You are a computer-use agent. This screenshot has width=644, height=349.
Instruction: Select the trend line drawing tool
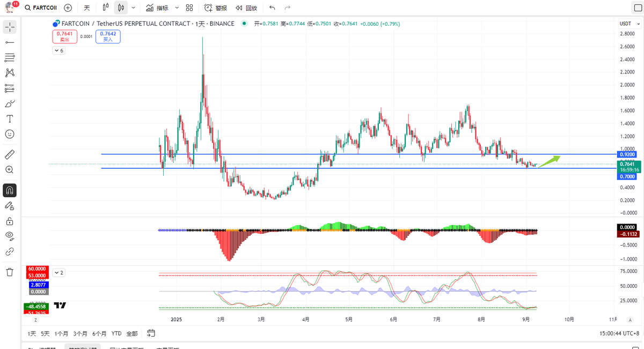pyautogui.click(x=10, y=42)
